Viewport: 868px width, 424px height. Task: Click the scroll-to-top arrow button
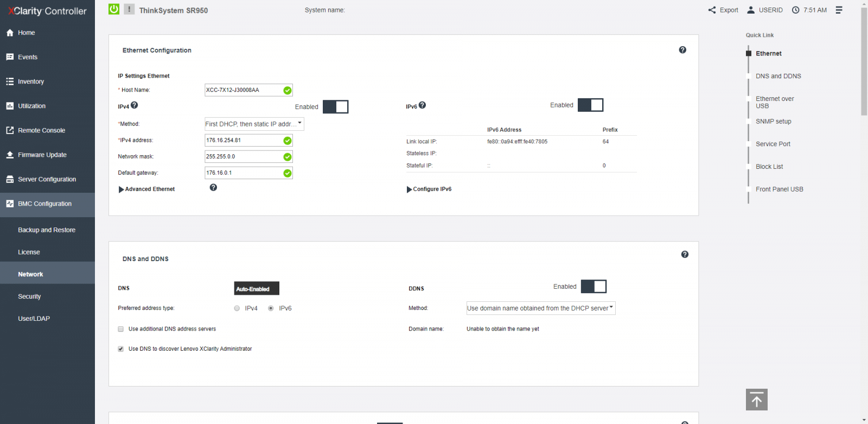point(757,400)
